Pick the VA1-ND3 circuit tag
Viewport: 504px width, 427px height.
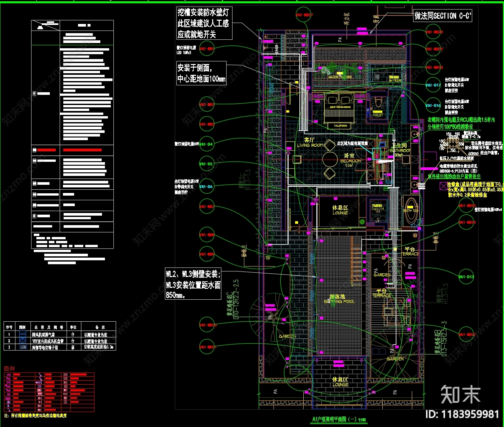(207, 124)
